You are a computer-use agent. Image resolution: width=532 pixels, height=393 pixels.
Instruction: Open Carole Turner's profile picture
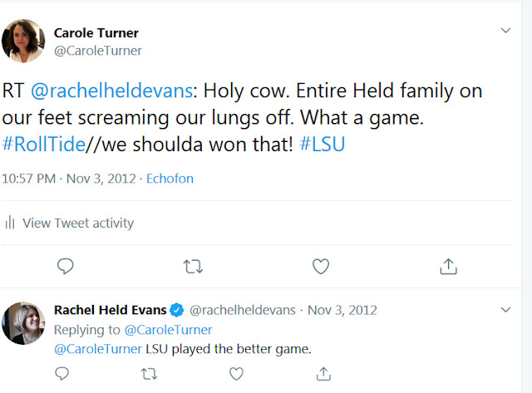coord(23,41)
